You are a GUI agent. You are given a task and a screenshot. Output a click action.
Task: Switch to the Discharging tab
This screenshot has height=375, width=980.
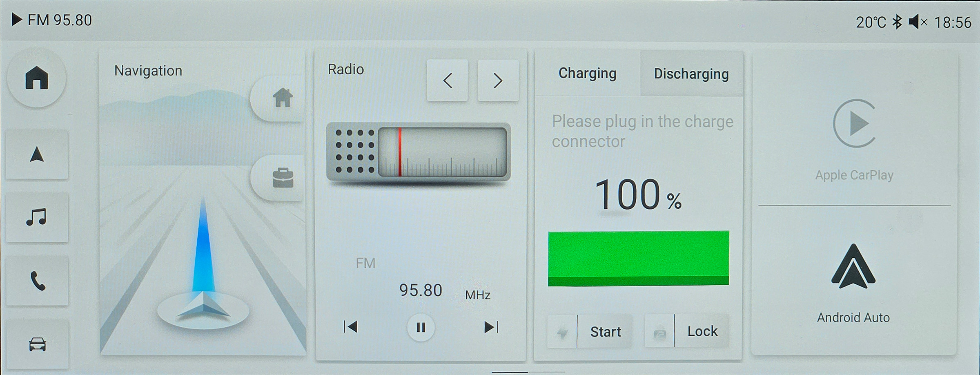[691, 74]
